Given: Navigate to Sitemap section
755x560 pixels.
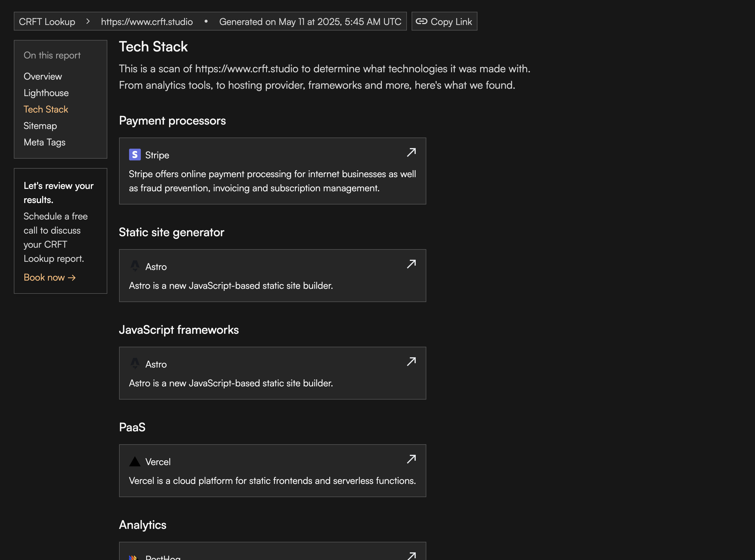Looking at the screenshot, I should [x=40, y=126].
